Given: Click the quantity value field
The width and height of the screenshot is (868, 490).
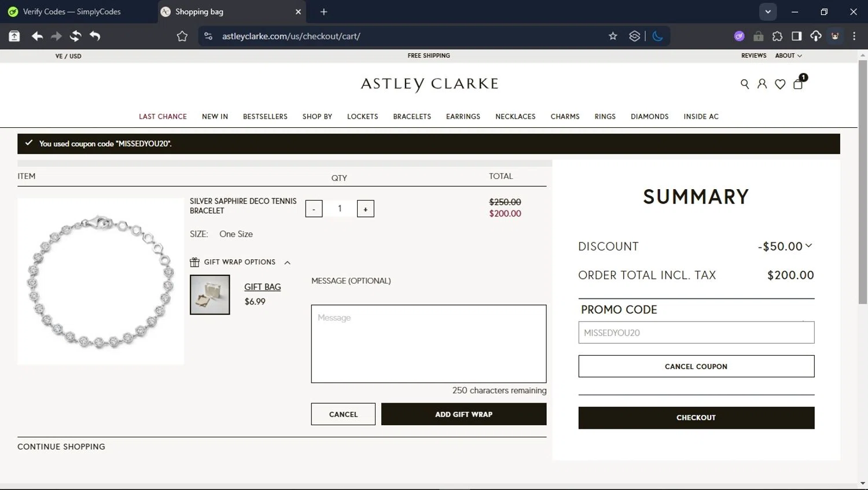Looking at the screenshot, I should point(340,208).
